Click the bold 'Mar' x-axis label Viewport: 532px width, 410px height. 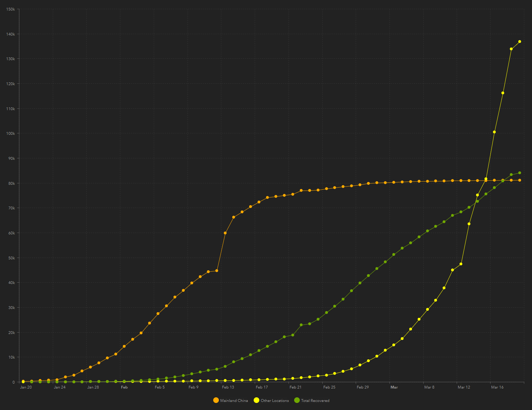[x=394, y=387]
